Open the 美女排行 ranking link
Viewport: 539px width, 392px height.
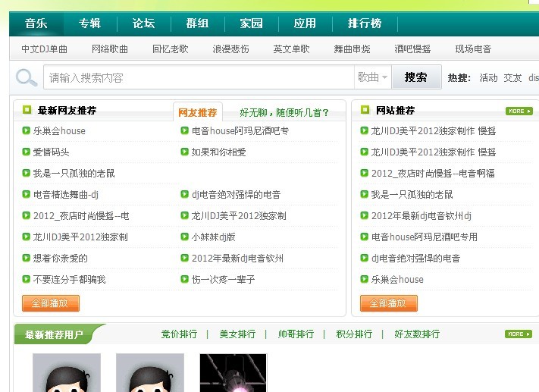click(x=237, y=334)
